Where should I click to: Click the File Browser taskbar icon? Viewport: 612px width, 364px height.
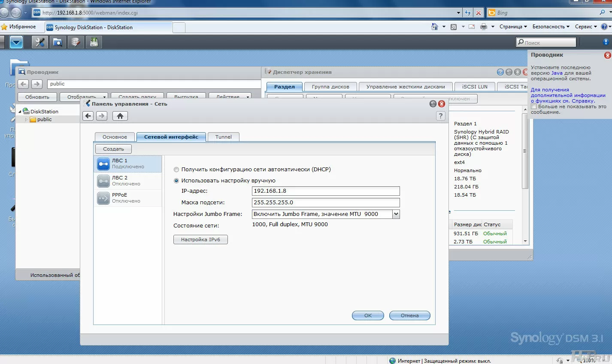[x=58, y=42]
